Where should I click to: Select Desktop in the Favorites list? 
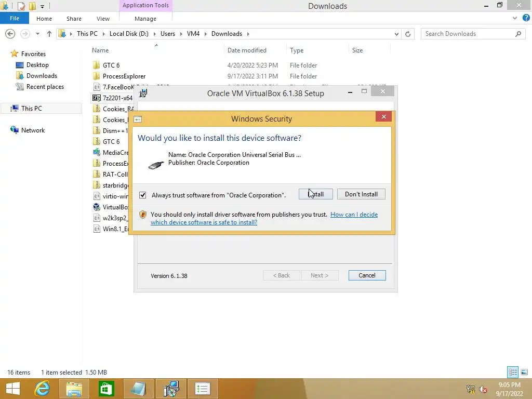(37, 65)
